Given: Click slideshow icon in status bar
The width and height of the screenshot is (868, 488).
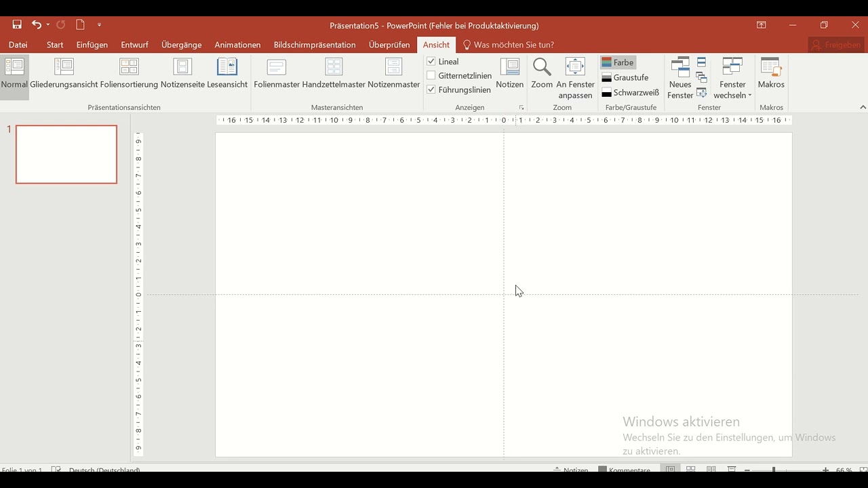Looking at the screenshot, I should click(x=732, y=469).
